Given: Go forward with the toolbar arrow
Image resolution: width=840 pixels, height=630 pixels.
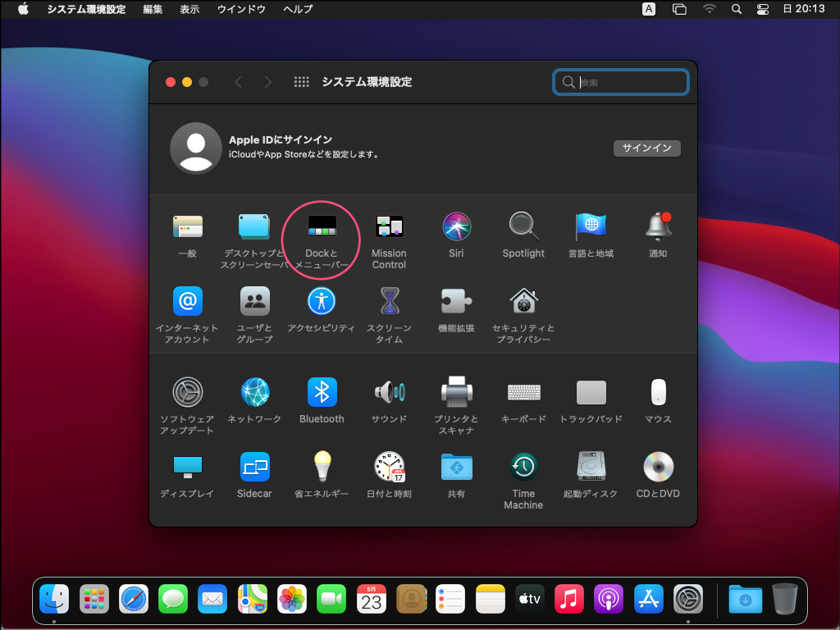Looking at the screenshot, I should (x=268, y=82).
